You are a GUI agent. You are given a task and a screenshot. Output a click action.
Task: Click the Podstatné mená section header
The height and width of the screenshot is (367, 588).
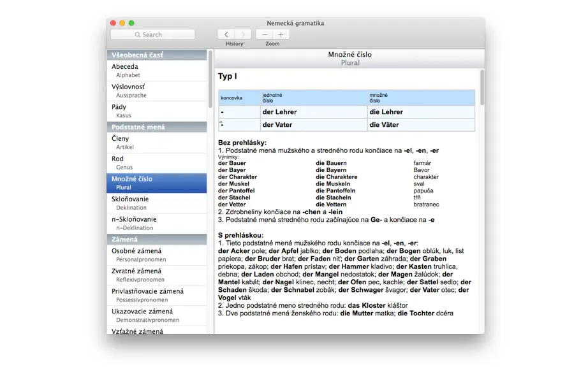point(157,127)
